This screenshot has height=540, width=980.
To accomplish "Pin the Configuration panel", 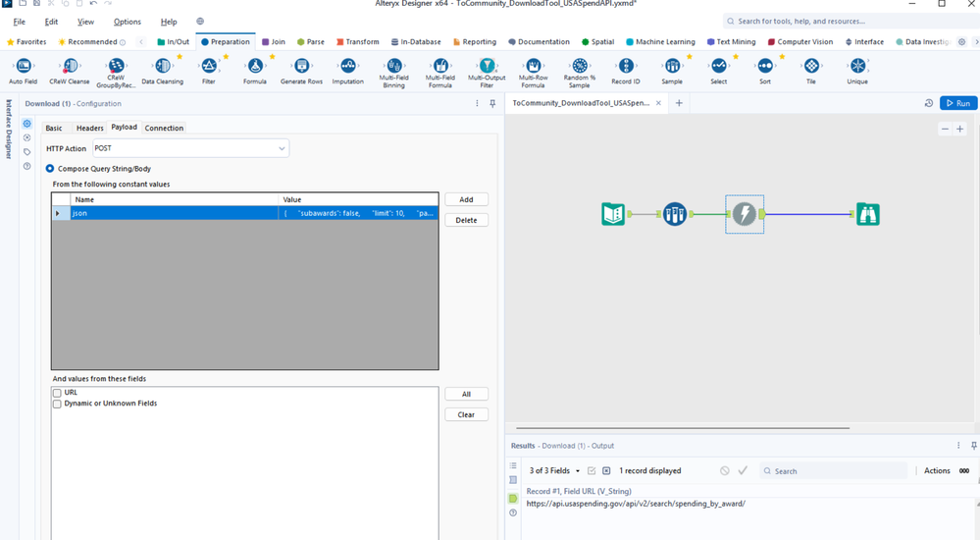I will tap(492, 104).
